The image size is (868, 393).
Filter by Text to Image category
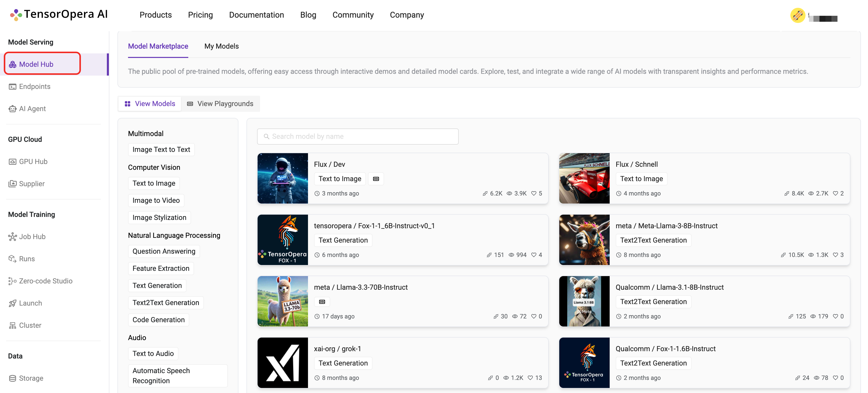coord(154,183)
